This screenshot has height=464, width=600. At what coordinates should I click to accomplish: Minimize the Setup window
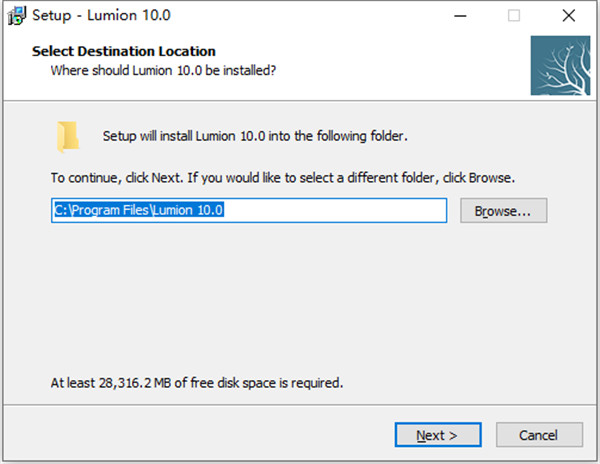462,16
